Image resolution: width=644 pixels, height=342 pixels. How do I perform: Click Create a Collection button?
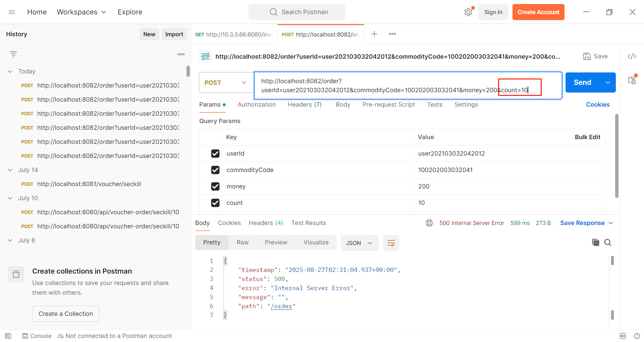pos(66,314)
